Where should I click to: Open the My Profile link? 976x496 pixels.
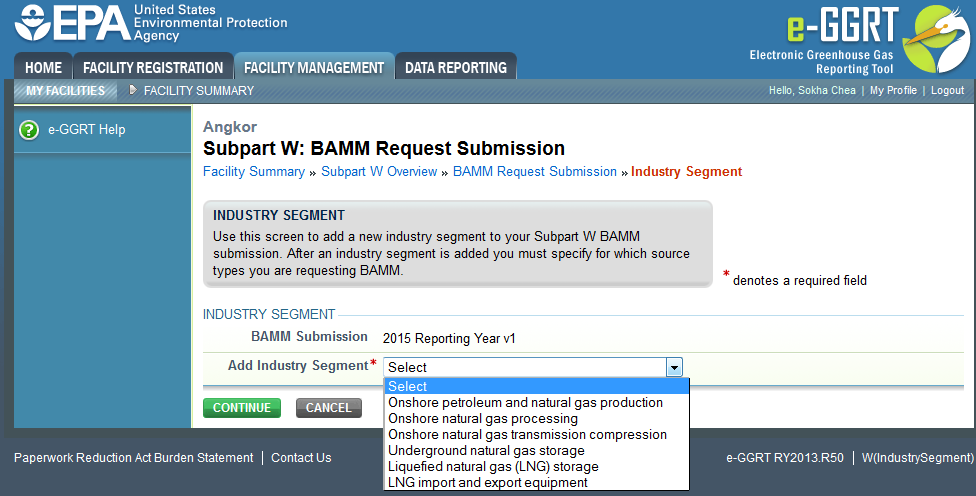[893, 90]
